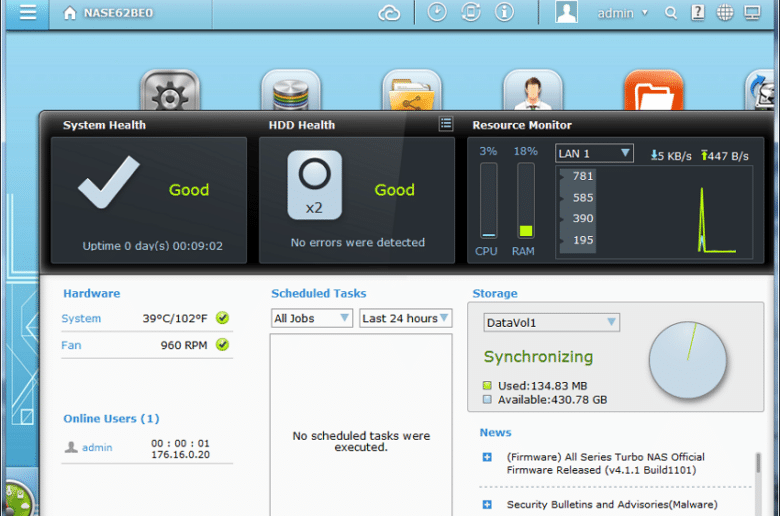
Task: Launch shared folders icon
Action: [x=412, y=90]
